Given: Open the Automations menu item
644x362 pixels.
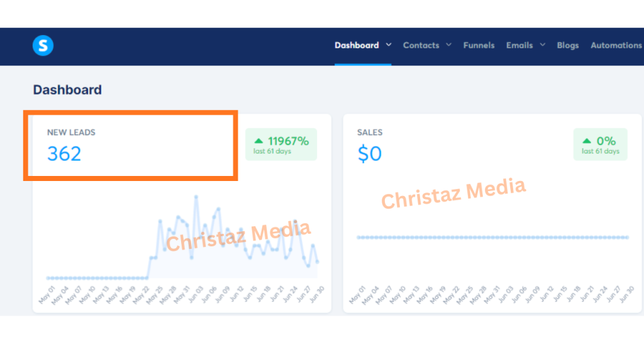Looking at the screenshot, I should pyautogui.click(x=616, y=45).
